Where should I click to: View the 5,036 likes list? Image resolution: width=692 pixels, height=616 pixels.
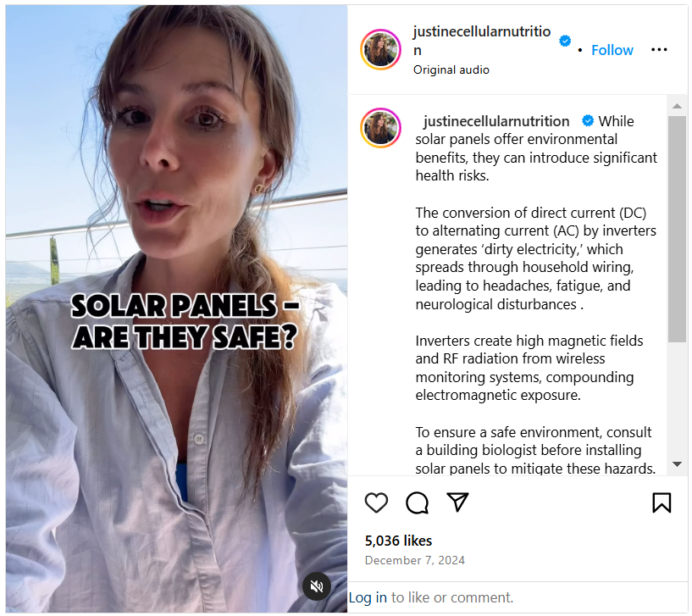398,541
